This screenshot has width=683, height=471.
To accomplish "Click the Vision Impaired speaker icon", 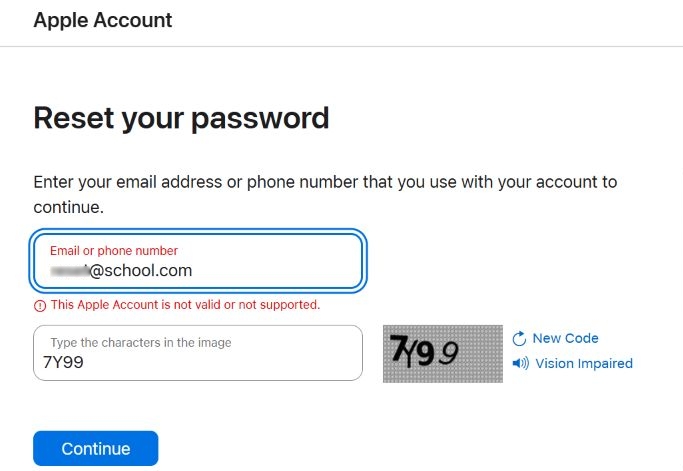I will pyautogui.click(x=520, y=363).
